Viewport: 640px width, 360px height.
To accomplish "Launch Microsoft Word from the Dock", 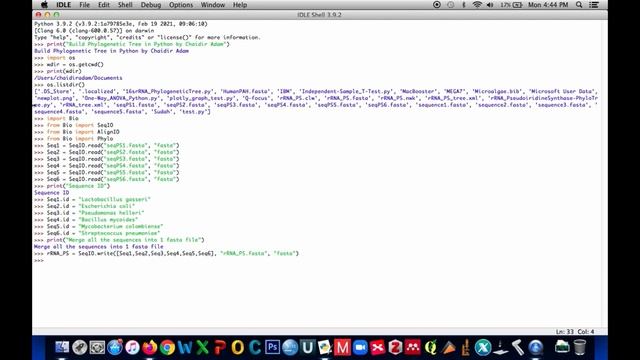I will (x=185, y=347).
